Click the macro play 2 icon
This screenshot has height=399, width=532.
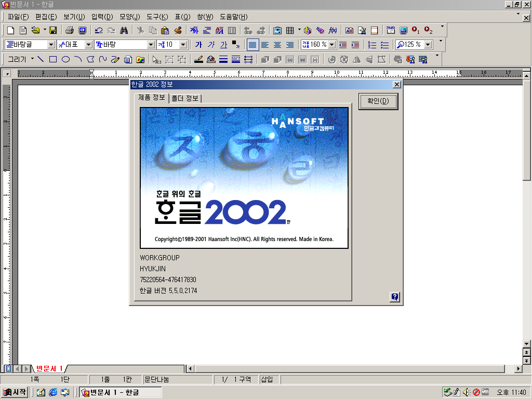pos(428,31)
